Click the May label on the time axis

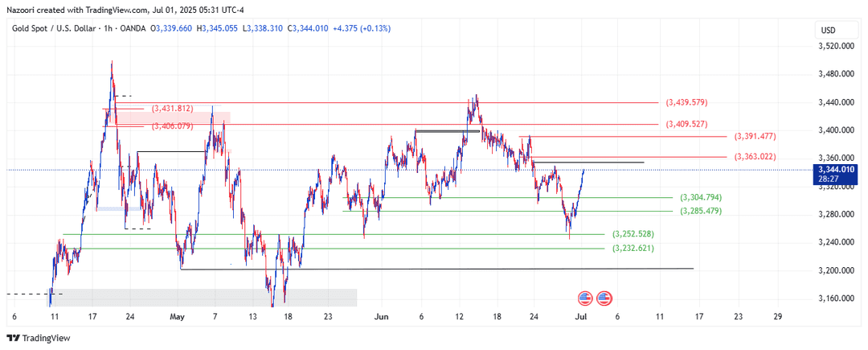click(x=177, y=317)
